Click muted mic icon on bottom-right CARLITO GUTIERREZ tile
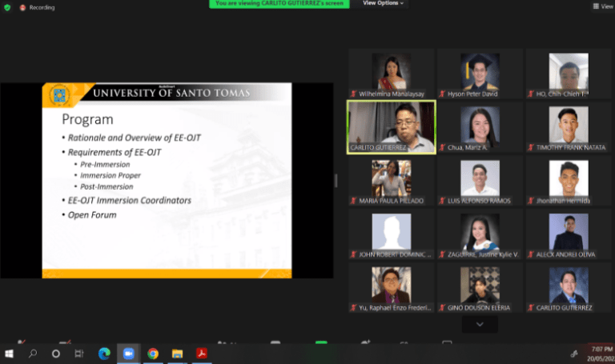Image resolution: width=615 pixels, height=364 pixels. click(x=531, y=308)
